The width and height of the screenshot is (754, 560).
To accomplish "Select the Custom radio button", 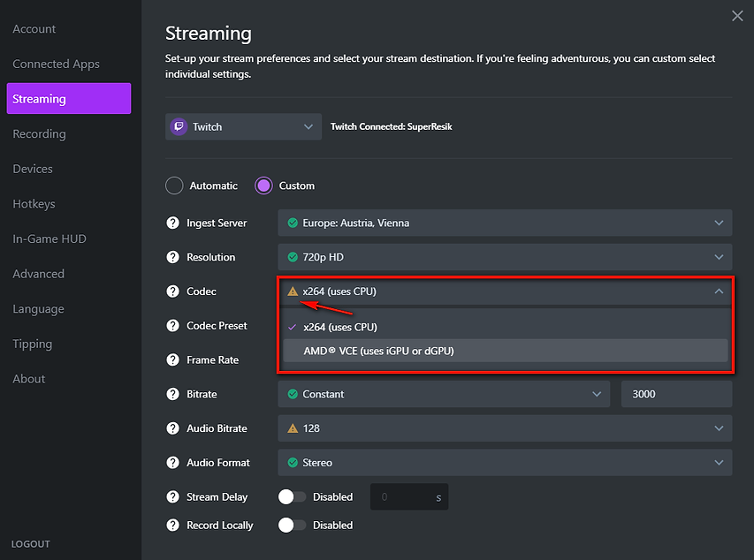I will coord(263,185).
